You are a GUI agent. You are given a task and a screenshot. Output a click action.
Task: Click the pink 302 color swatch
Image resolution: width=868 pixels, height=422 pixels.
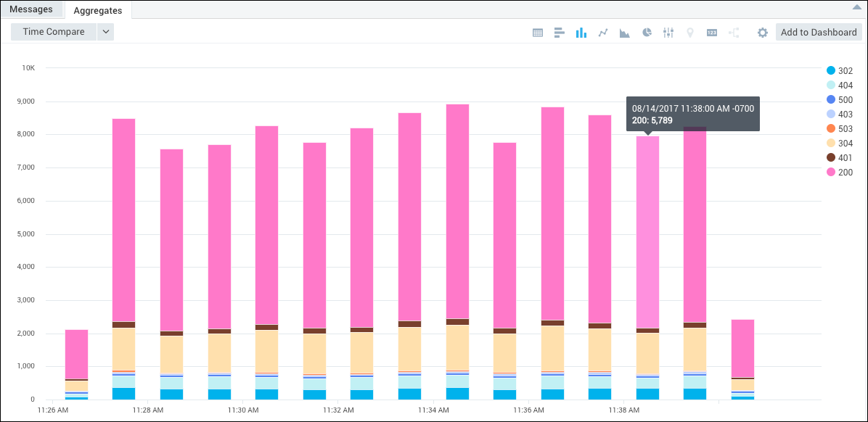click(x=830, y=71)
